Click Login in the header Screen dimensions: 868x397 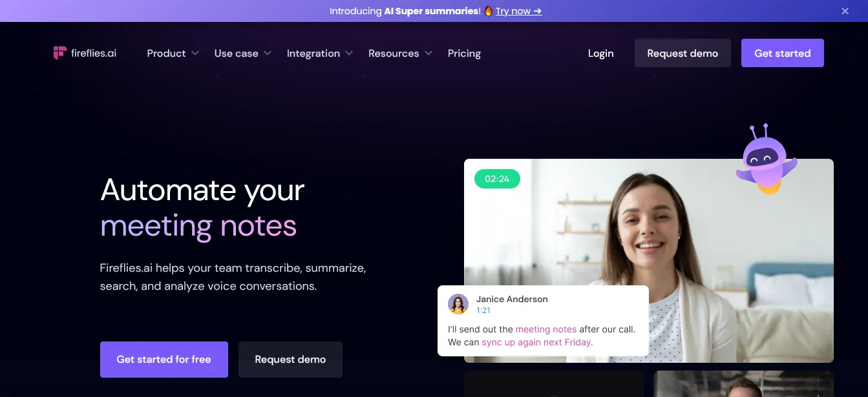(600, 54)
